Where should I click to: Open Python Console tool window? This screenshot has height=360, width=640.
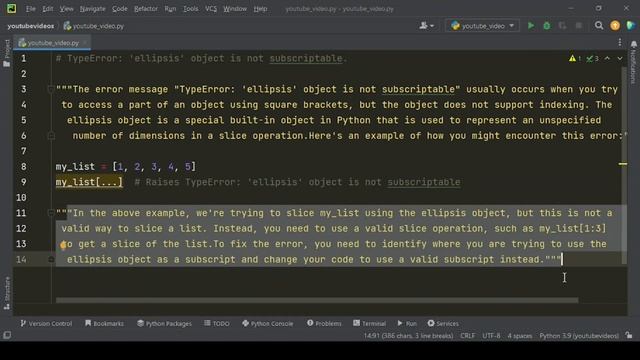pos(267,323)
